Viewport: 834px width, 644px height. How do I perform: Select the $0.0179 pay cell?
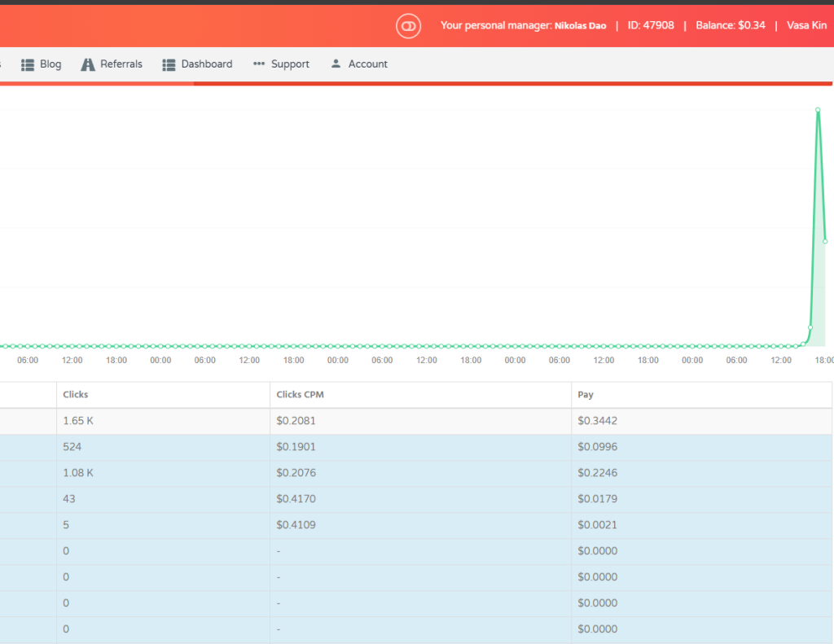point(701,499)
